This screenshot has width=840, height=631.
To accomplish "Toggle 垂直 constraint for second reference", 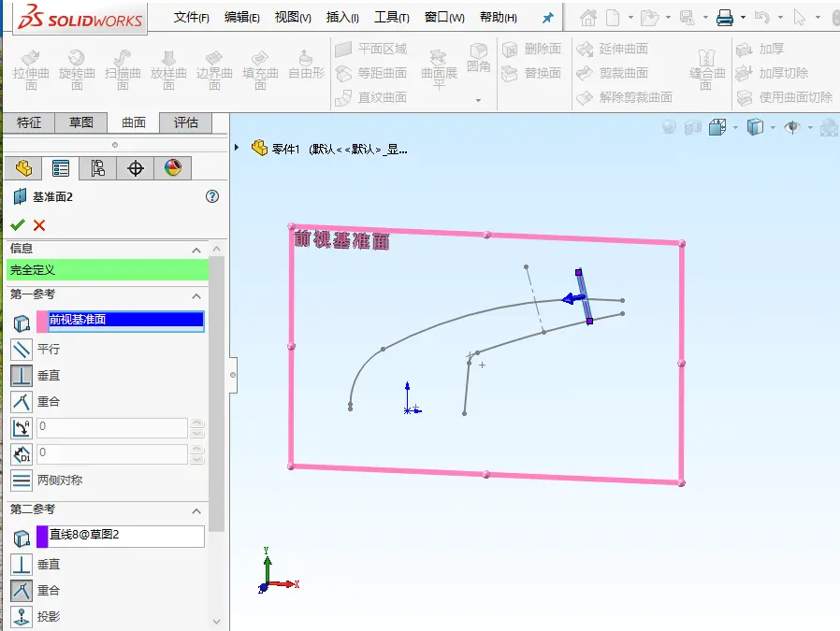I will click(22, 564).
